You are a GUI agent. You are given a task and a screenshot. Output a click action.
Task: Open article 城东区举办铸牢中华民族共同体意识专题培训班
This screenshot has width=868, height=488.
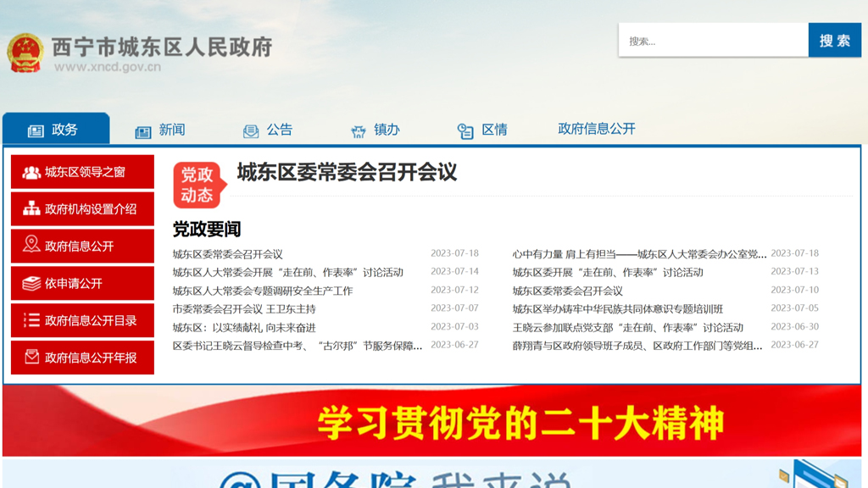tap(617, 309)
